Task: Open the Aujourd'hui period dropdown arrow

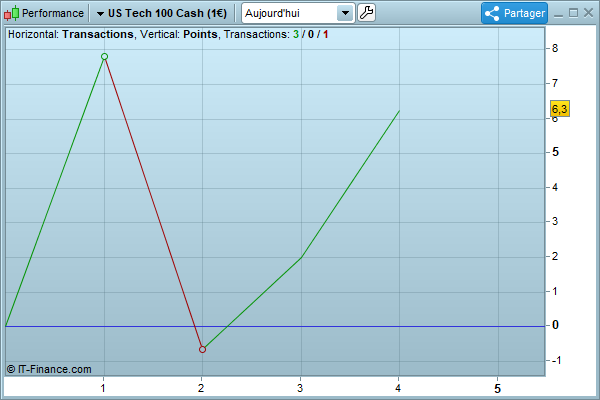Action: click(345, 13)
